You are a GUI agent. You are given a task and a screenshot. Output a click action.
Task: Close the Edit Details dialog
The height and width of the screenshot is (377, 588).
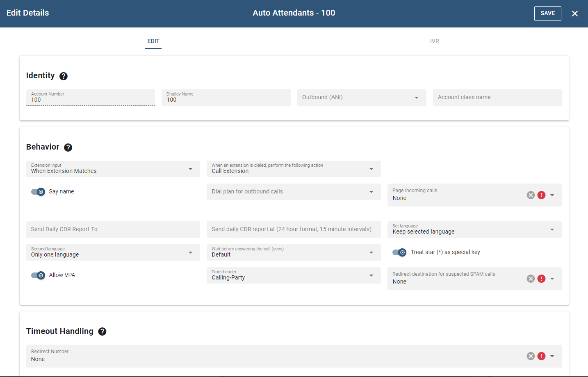coord(574,13)
